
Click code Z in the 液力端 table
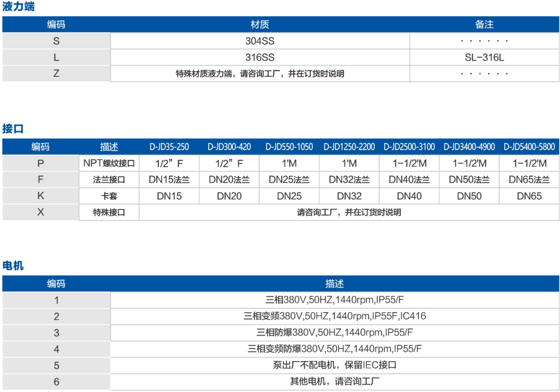click(x=56, y=73)
